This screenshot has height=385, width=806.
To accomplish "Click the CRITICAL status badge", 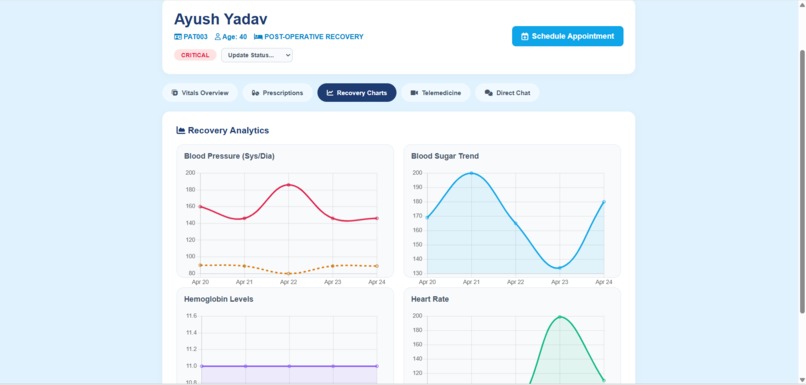I will (x=195, y=55).
